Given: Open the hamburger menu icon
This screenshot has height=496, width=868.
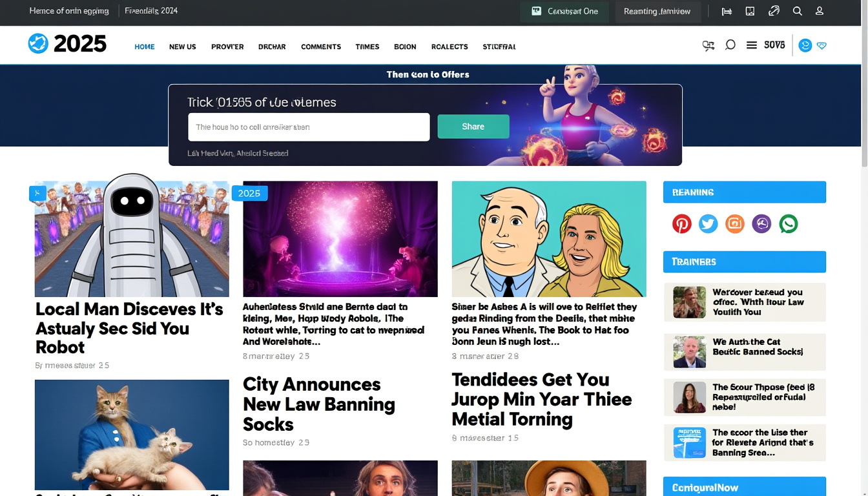Looking at the screenshot, I should [752, 45].
